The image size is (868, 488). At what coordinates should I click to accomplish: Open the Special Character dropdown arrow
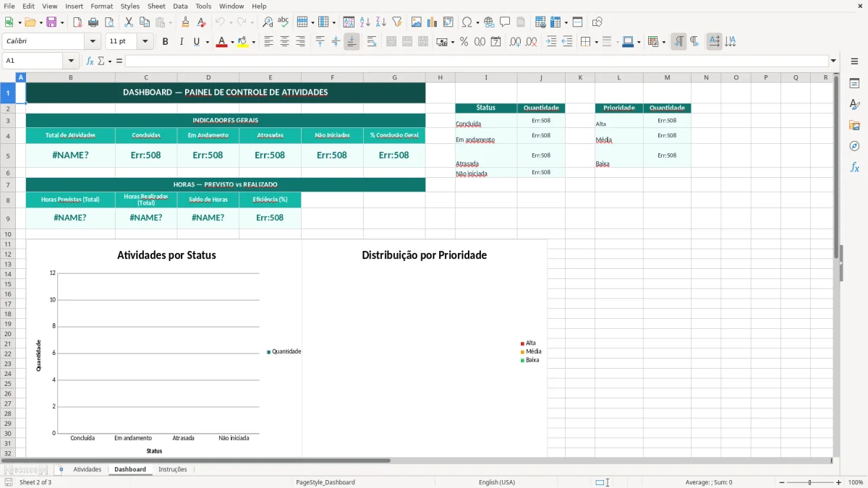[x=477, y=22]
